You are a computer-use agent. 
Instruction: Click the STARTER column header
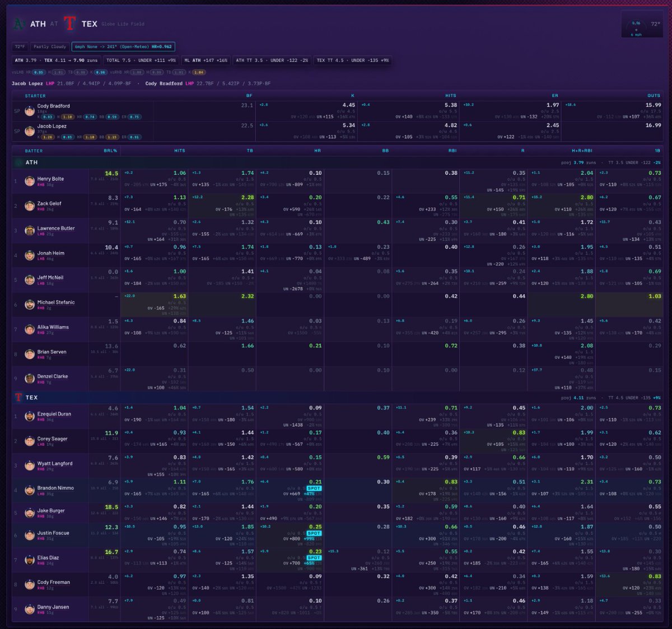coord(35,96)
